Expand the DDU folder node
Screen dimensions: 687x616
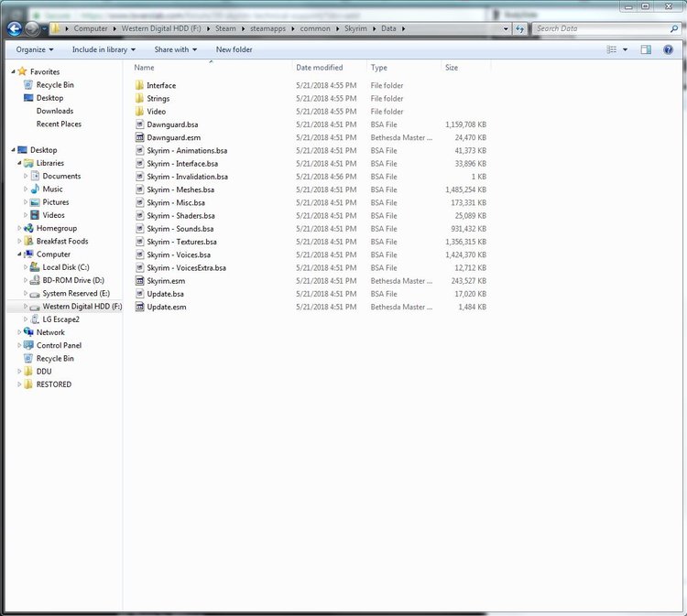tap(19, 372)
